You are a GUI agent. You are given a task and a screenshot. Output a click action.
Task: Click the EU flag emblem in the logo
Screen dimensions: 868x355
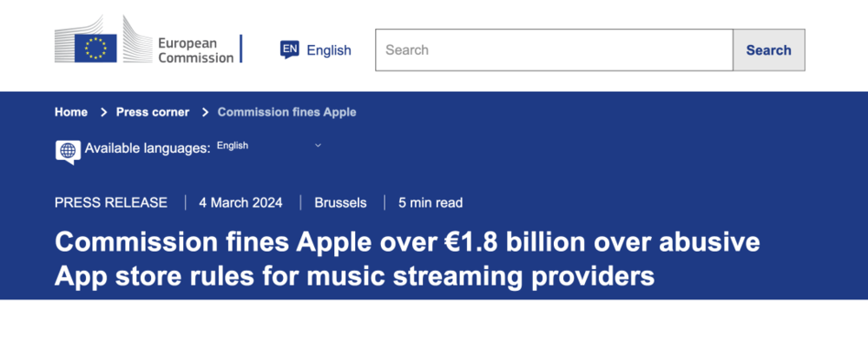[x=95, y=48]
